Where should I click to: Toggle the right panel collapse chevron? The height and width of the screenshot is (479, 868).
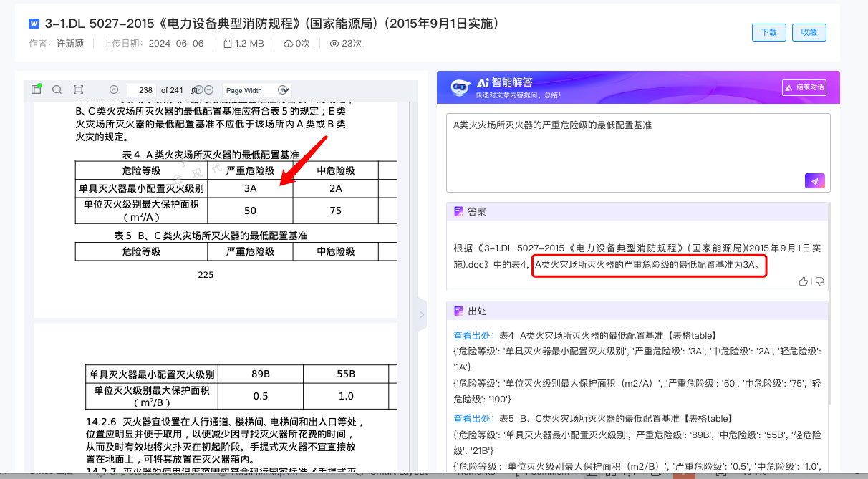pyautogui.click(x=421, y=314)
